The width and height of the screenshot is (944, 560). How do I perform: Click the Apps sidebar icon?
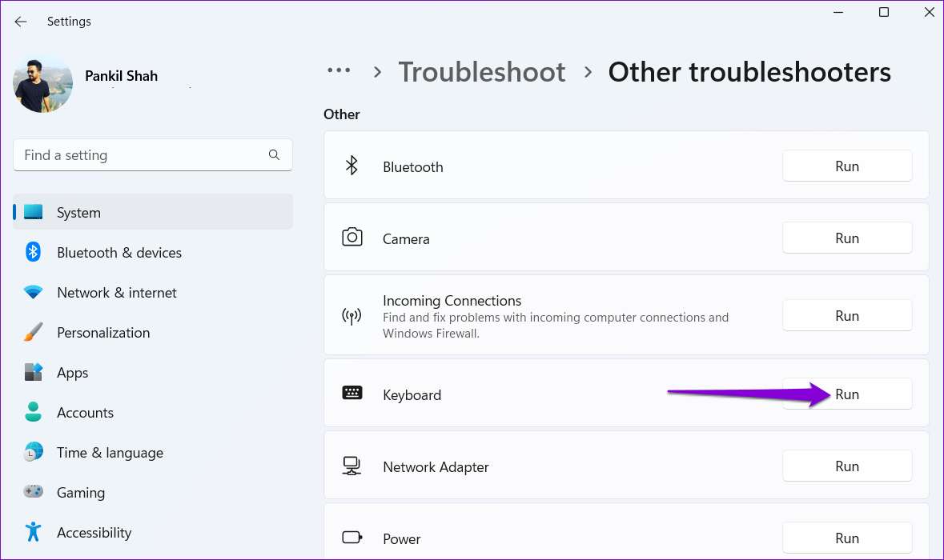click(x=33, y=373)
